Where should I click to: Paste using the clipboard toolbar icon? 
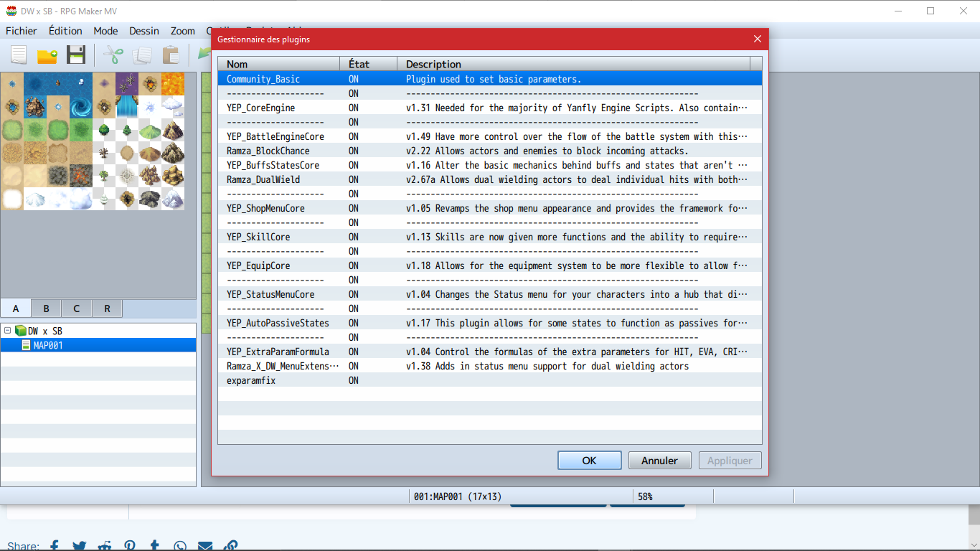coord(171,55)
